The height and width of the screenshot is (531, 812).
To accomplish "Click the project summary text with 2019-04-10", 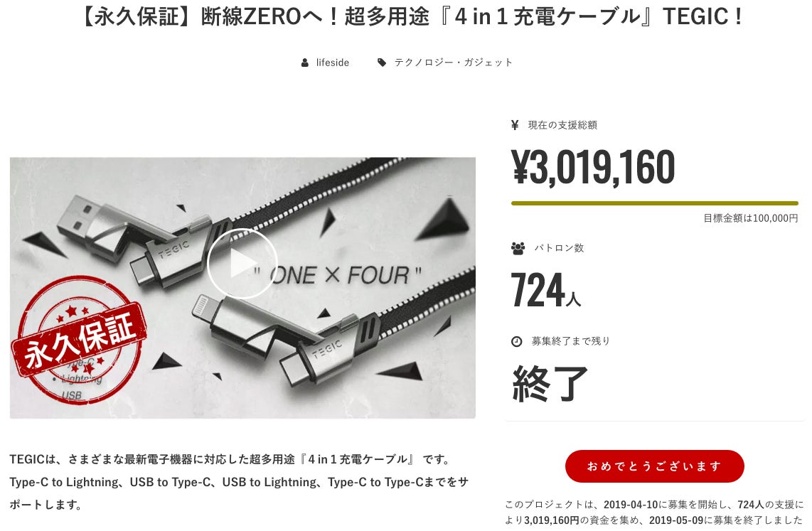I will [654, 513].
